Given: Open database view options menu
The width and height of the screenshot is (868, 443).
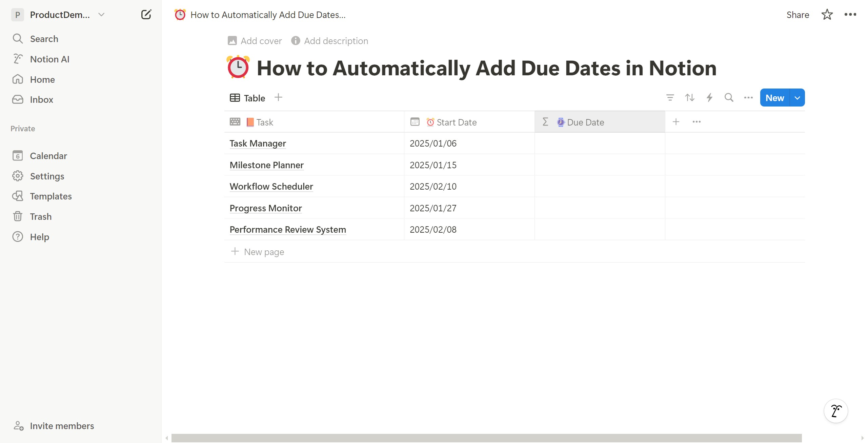Looking at the screenshot, I should 748,98.
